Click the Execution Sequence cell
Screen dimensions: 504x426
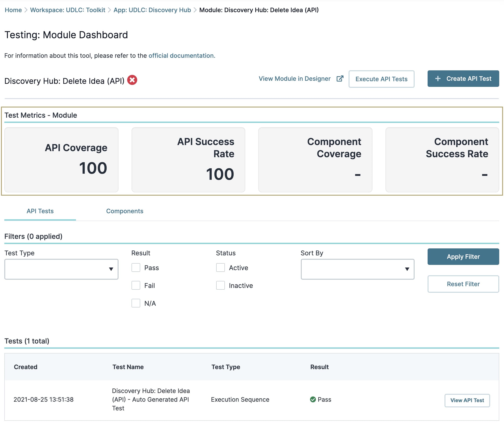(240, 400)
